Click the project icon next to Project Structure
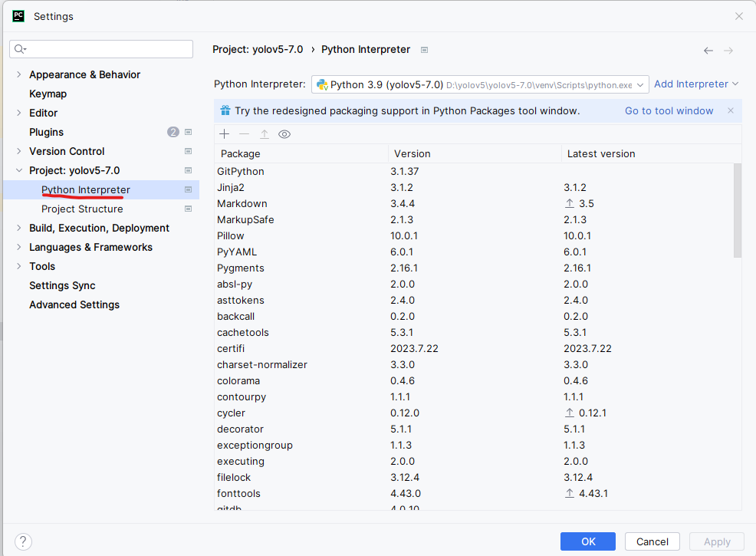This screenshot has width=756, height=556. (x=189, y=209)
